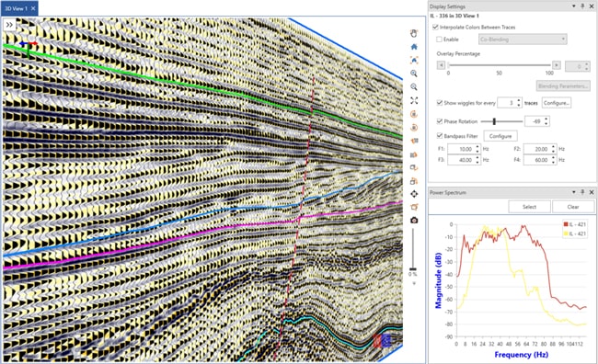The height and width of the screenshot is (364, 598).
Task: Toggle Interpolate Colors Between Traces checkbox
Action: click(x=435, y=27)
